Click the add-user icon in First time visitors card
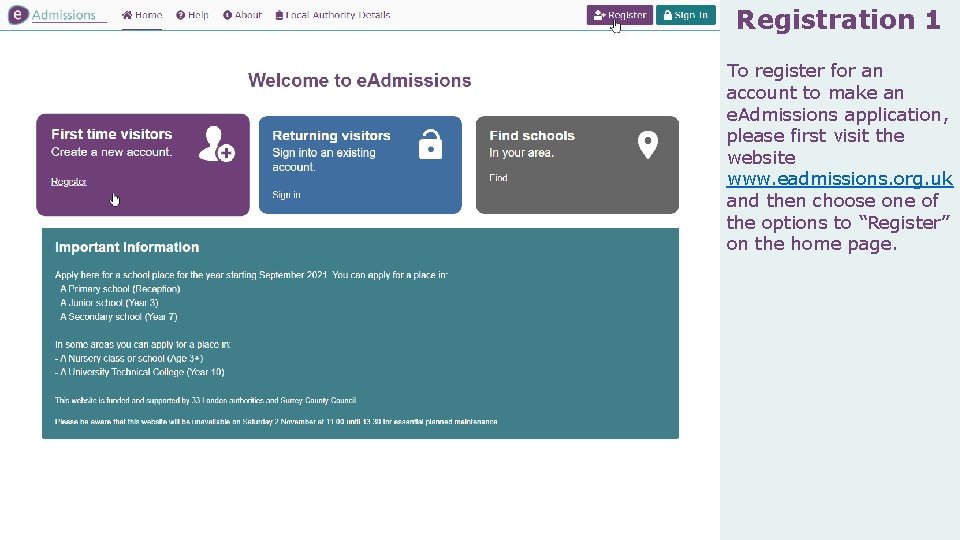The width and height of the screenshot is (960, 540). pyautogui.click(x=217, y=144)
